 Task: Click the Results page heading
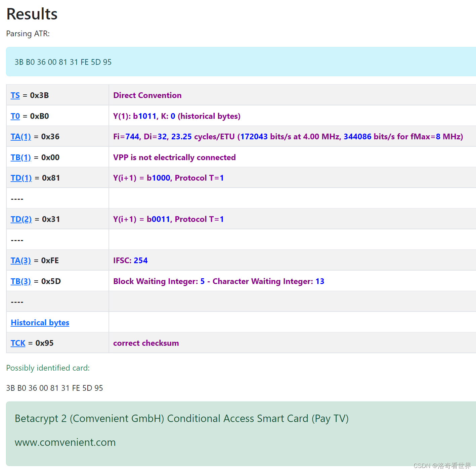(x=32, y=14)
